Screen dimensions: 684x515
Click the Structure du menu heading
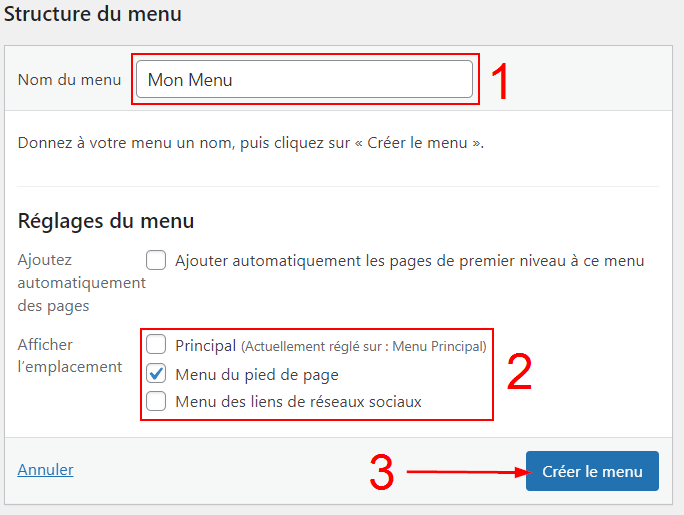coord(93,15)
